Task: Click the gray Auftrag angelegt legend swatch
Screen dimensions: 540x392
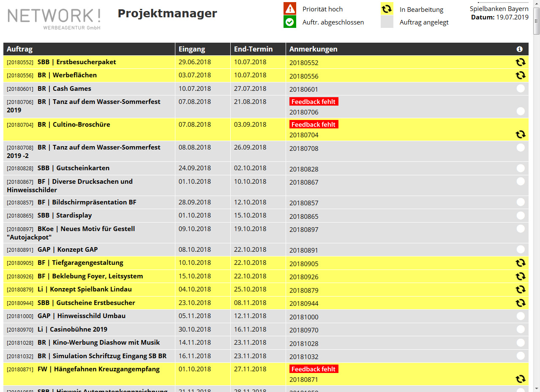Action: (387, 22)
